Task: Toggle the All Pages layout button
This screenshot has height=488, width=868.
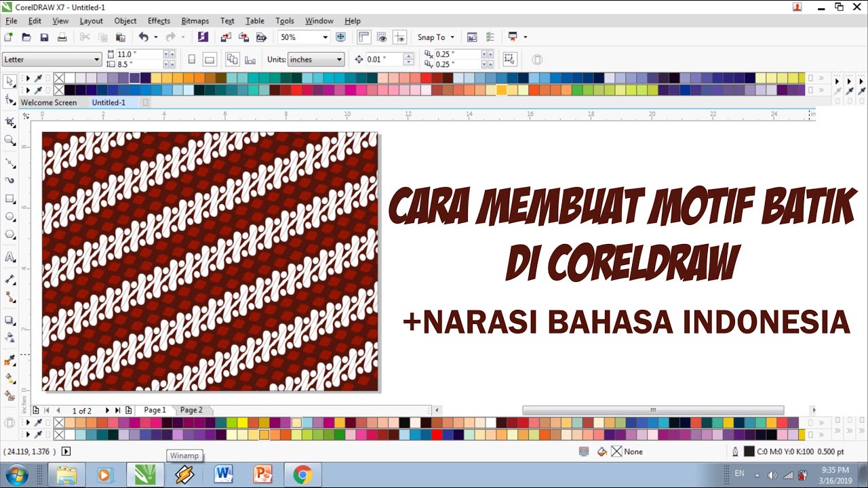Action: coord(233,60)
